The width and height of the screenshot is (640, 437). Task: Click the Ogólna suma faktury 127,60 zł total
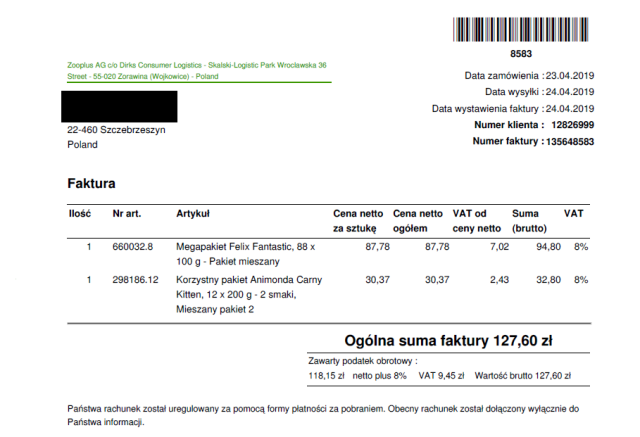pyautogui.click(x=448, y=341)
